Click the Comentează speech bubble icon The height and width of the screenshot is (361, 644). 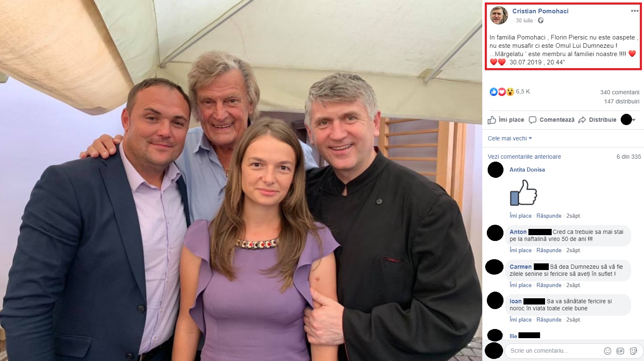click(533, 120)
